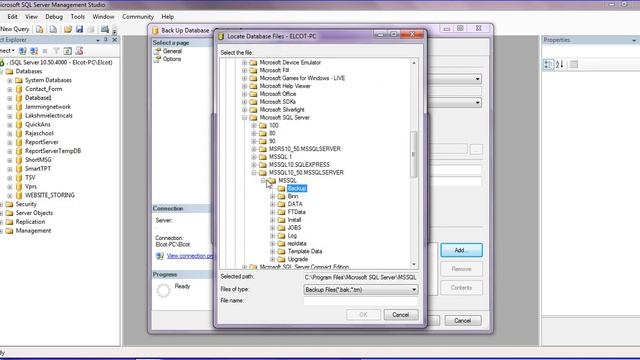Expand the MSRS10_50.MSSQLSERVER folder node
The width and height of the screenshot is (640, 360).
click(x=254, y=149)
